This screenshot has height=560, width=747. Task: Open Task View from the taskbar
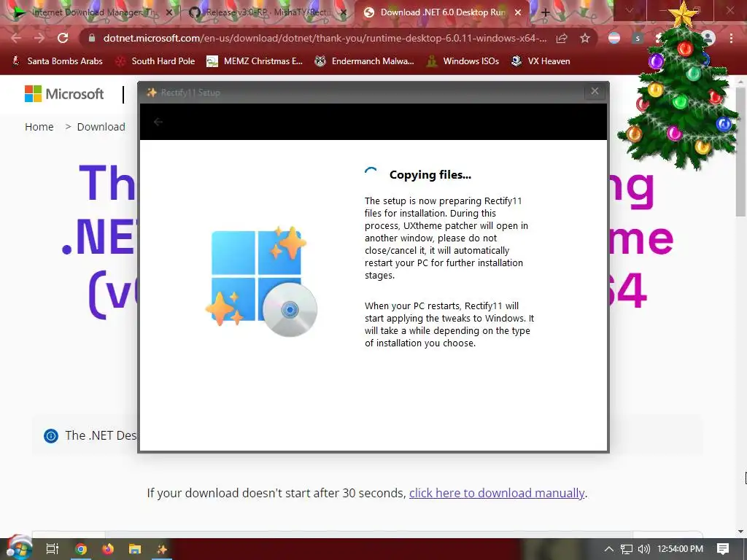(x=53, y=549)
